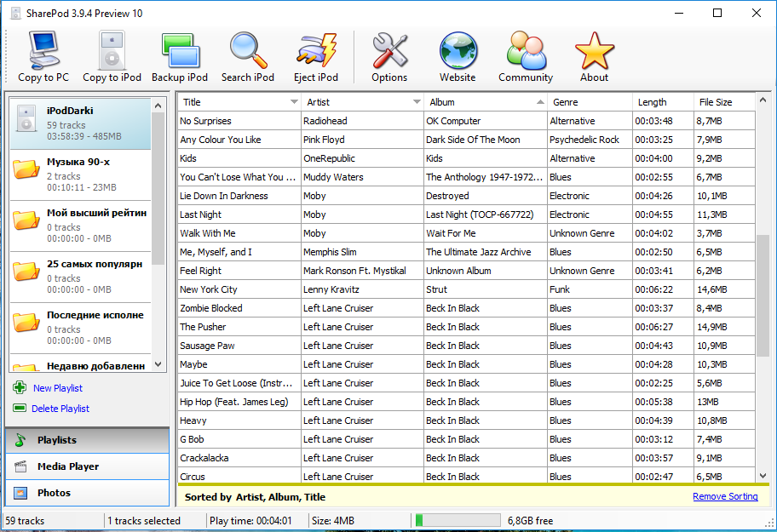Open the Photos panel tab
777x532 pixels.
(54, 493)
